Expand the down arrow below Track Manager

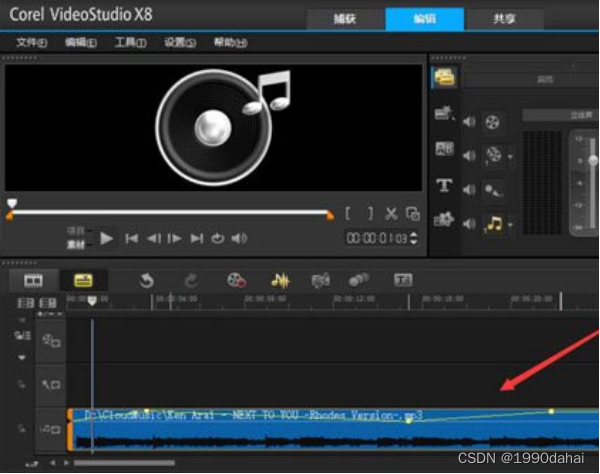point(22,358)
